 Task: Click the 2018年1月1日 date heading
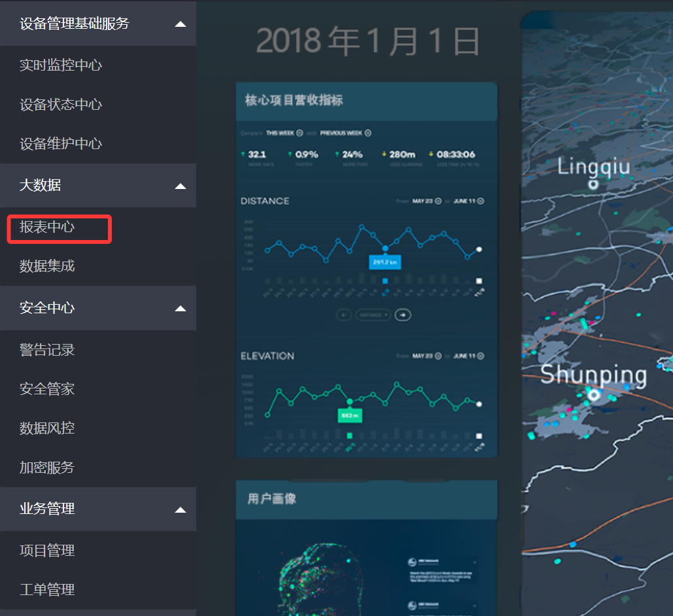[368, 41]
